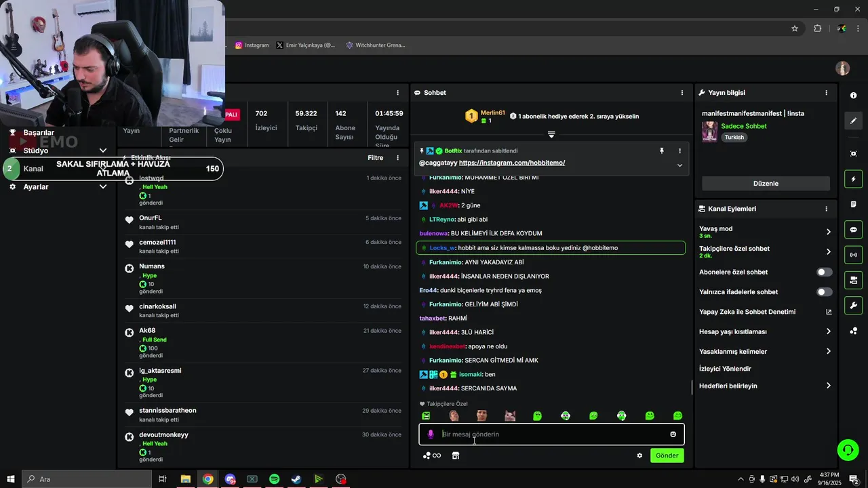The width and height of the screenshot is (868, 488).
Task: Toggle the broadcast signal panel icon
Action: coord(853,255)
